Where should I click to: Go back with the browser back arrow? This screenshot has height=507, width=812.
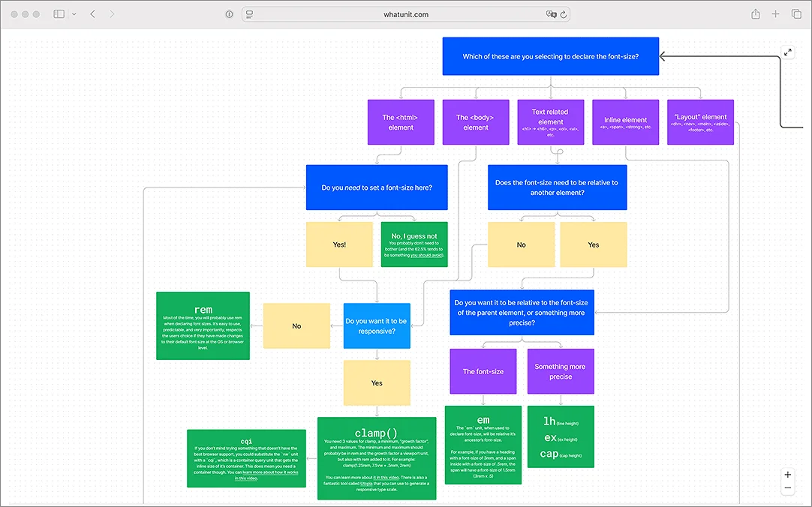click(x=93, y=14)
